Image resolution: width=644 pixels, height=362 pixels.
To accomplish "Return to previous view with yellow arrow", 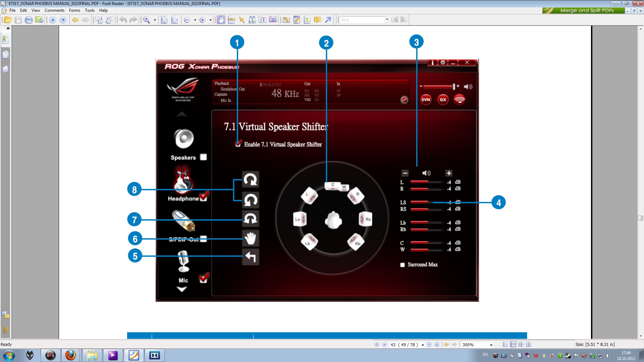I will (x=75, y=20).
